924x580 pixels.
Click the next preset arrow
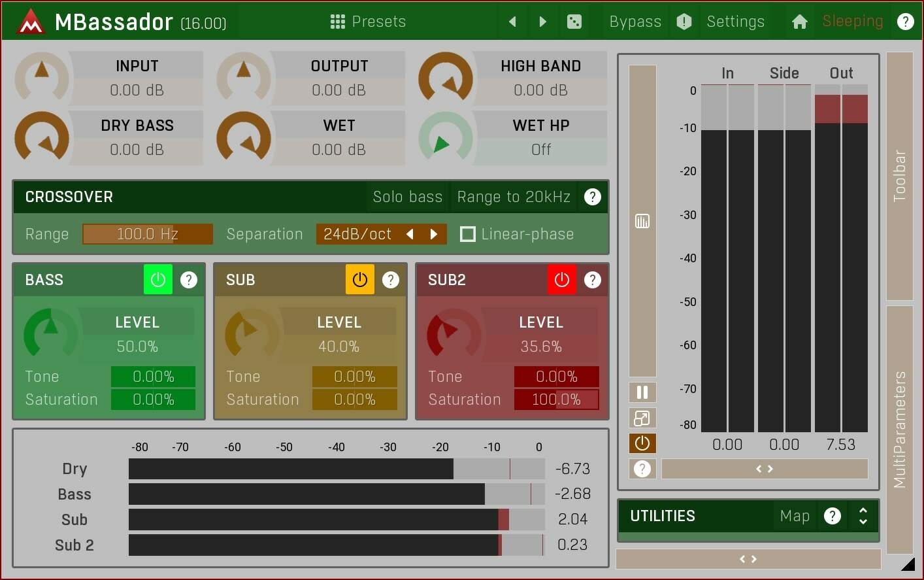[x=542, y=21]
